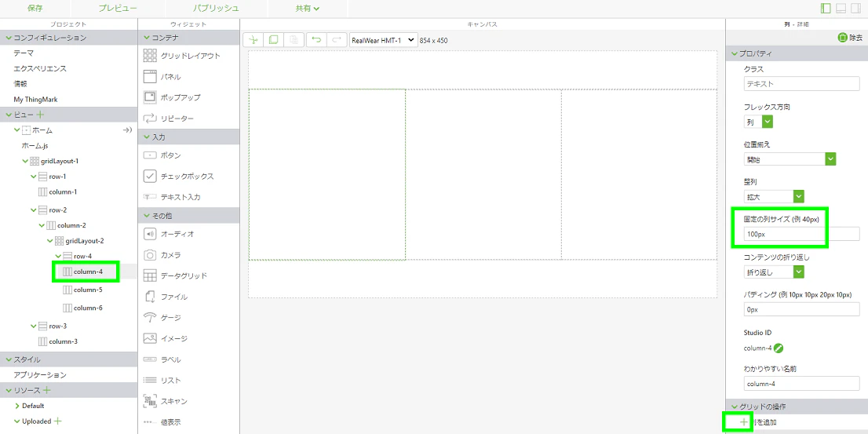
Task: Edit the Studio ID with the pencil icon
Action: pyautogui.click(x=779, y=348)
